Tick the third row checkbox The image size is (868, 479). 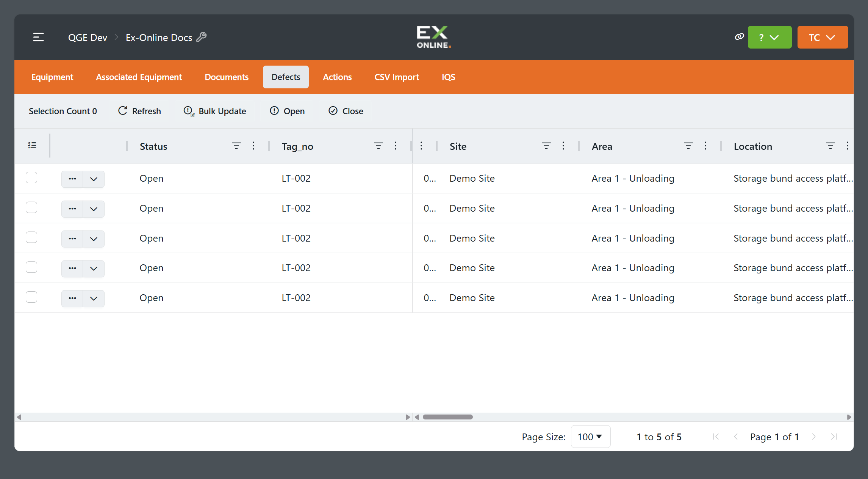[x=31, y=237]
